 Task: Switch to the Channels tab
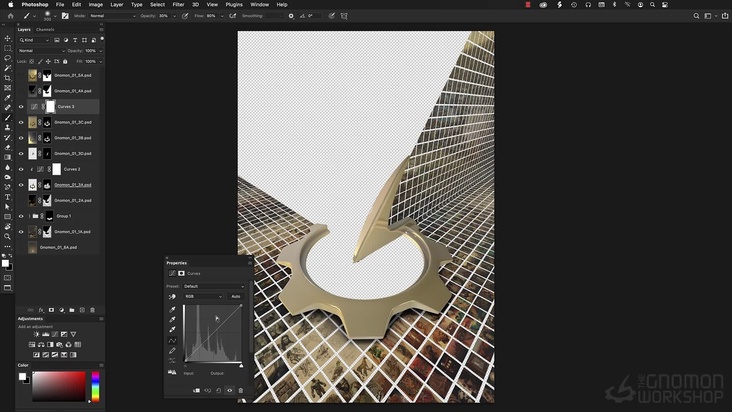[45, 29]
